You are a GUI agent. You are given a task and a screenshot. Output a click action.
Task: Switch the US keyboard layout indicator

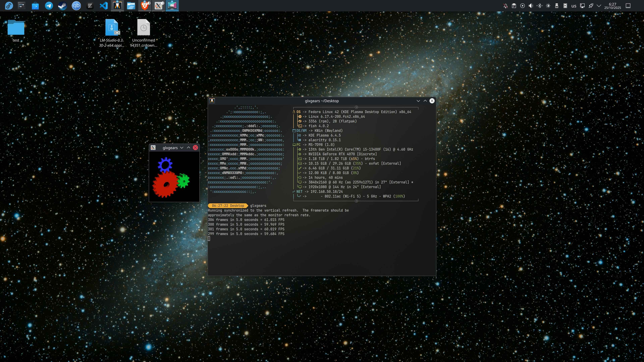click(x=574, y=6)
